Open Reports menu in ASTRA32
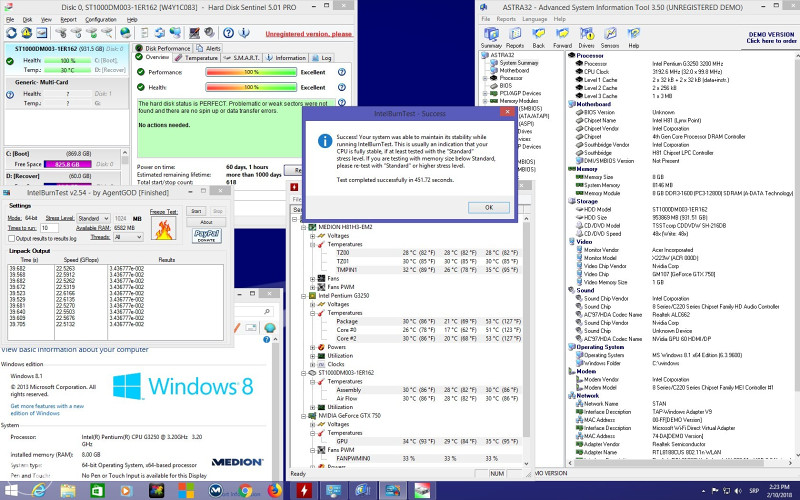800x500 pixels. click(x=506, y=19)
